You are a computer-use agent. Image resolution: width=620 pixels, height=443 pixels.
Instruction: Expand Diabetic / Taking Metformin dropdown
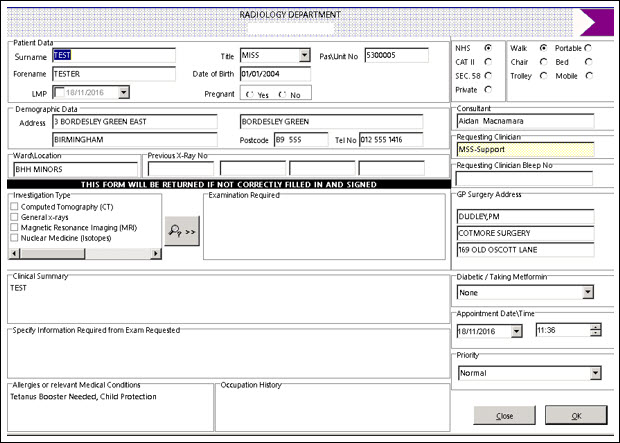(x=588, y=292)
